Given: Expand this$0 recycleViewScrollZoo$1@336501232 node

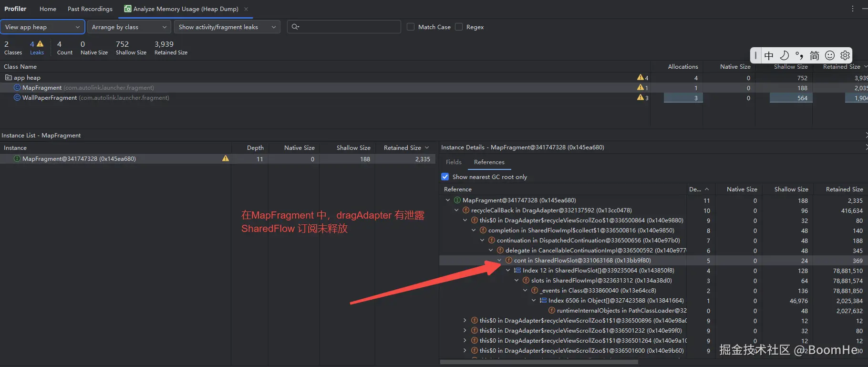Looking at the screenshot, I should (x=465, y=331).
